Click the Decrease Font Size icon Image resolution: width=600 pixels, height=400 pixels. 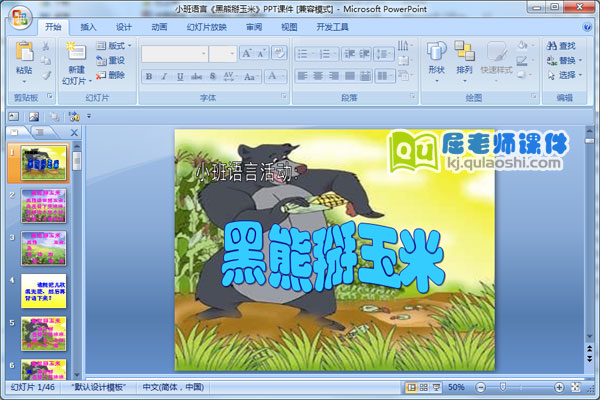[x=261, y=53]
